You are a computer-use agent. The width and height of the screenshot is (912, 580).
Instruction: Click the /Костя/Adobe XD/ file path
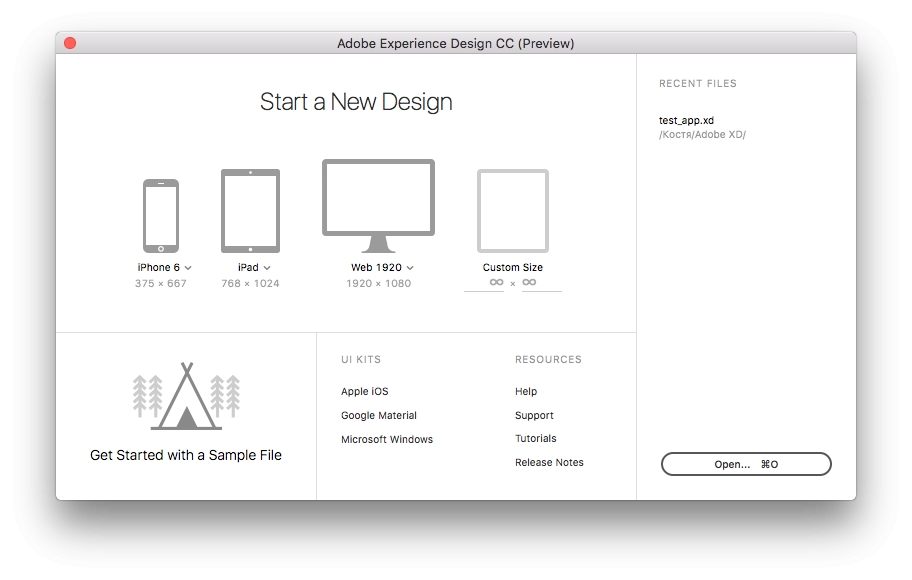[702, 134]
